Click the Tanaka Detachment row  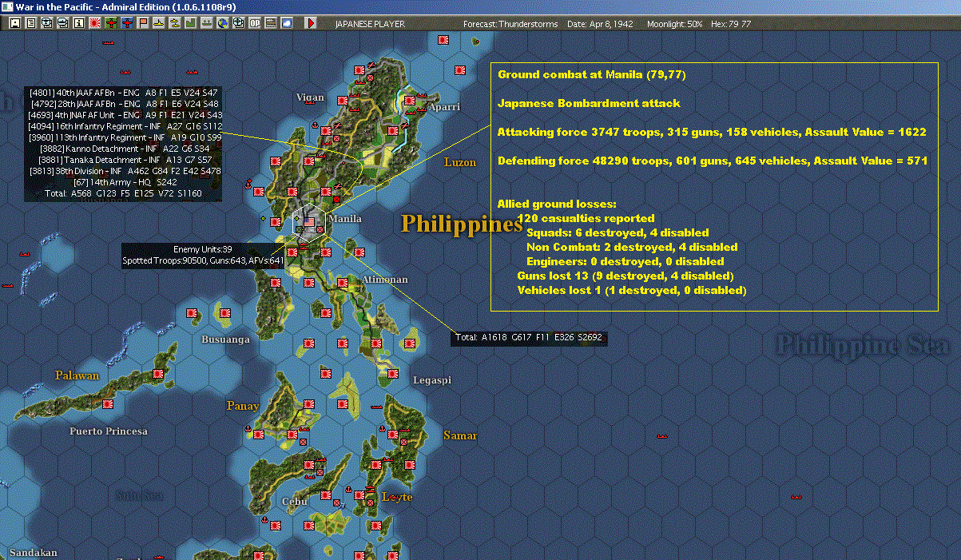pyautogui.click(x=125, y=160)
